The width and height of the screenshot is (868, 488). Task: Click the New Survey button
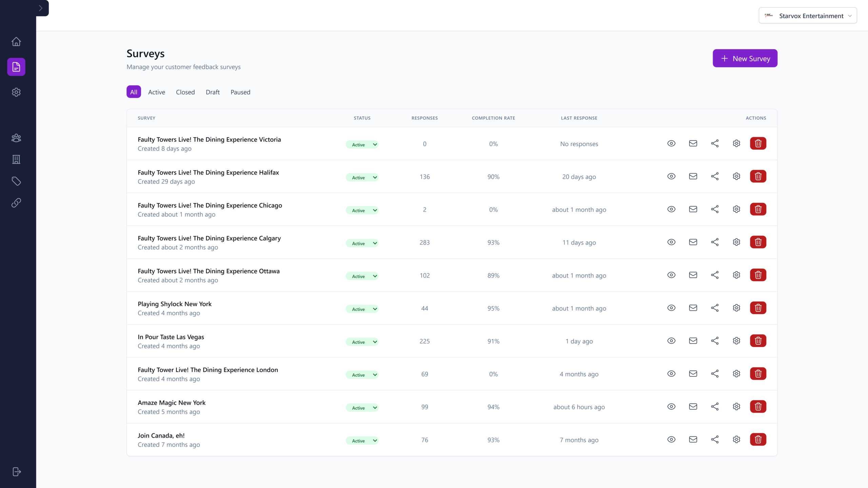[745, 58]
